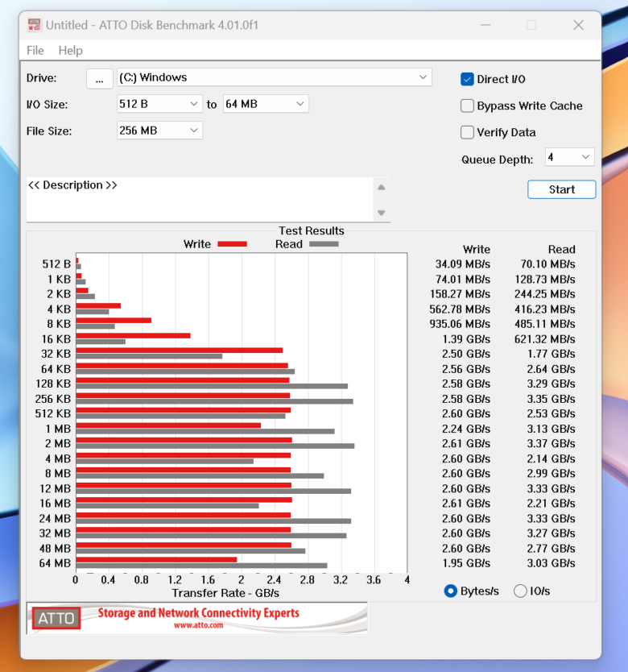Uncheck the Direct I/O checkbox
628x672 pixels.
click(467, 79)
